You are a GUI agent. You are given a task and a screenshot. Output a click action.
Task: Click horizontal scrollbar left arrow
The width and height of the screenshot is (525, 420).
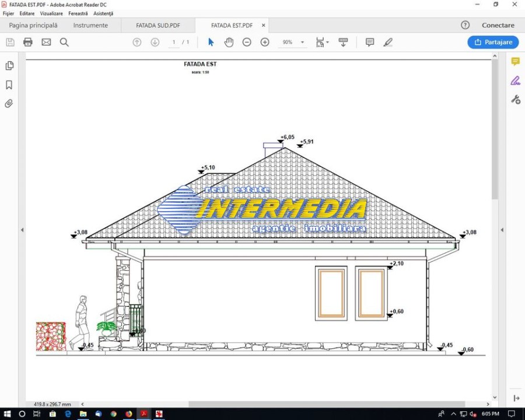tap(83, 404)
